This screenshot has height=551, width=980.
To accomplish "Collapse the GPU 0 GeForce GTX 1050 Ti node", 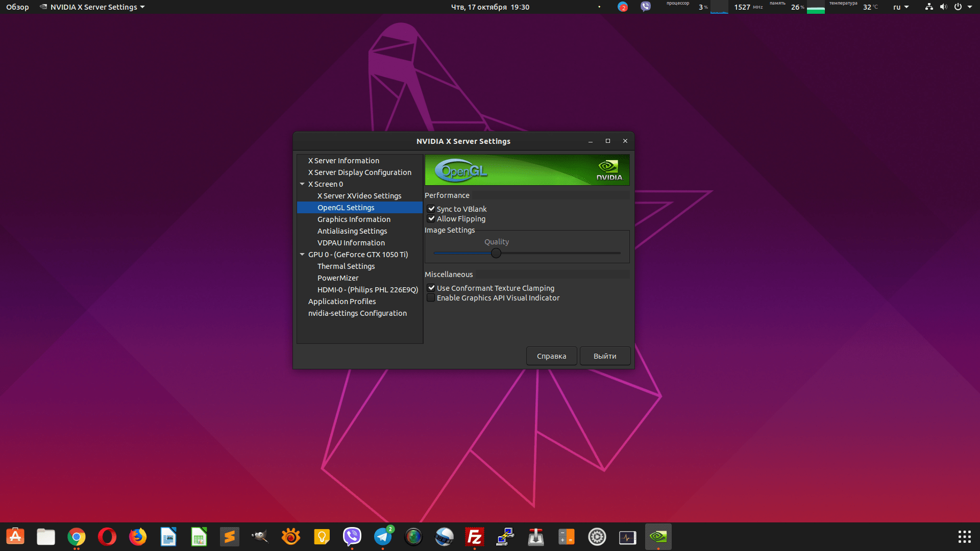I will coord(302,255).
